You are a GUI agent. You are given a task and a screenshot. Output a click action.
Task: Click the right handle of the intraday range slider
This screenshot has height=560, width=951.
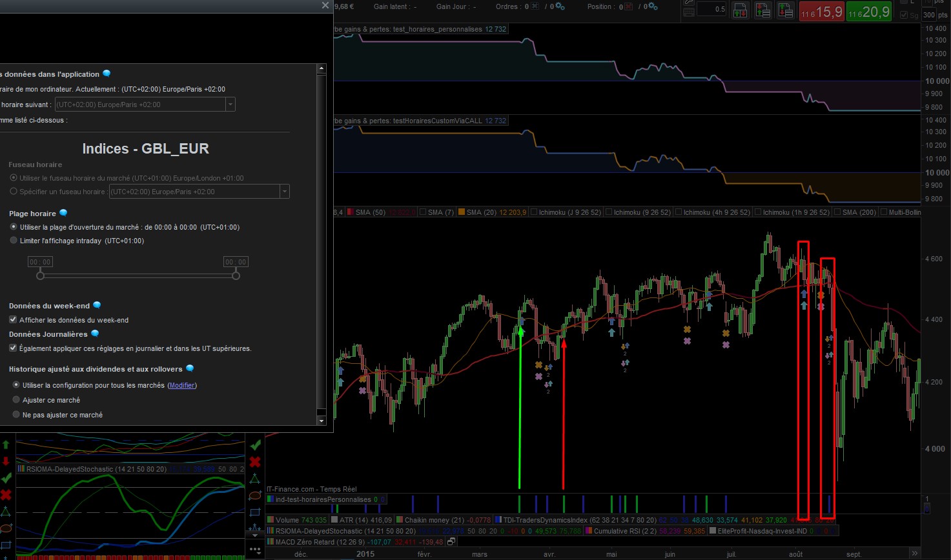(x=236, y=275)
